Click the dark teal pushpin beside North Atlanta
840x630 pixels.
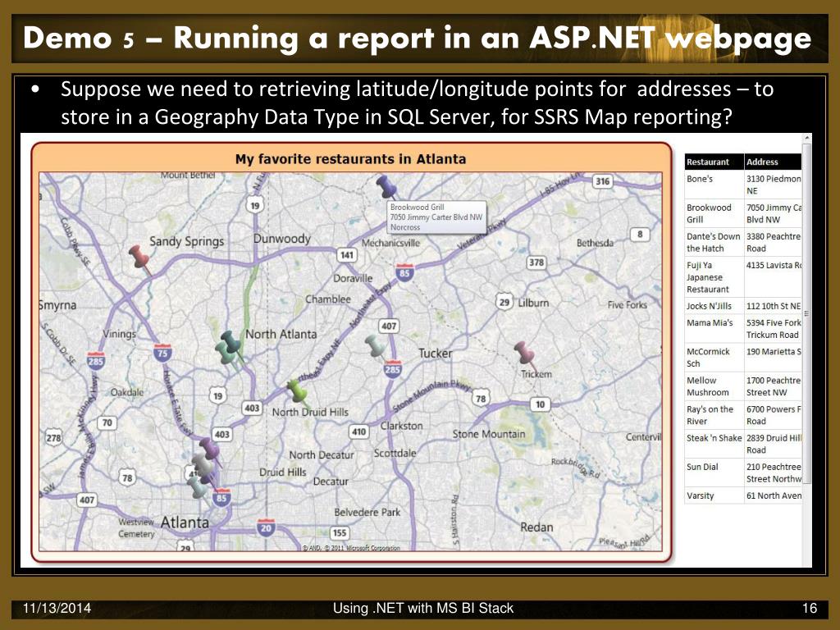pyautogui.click(x=231, y=342)
